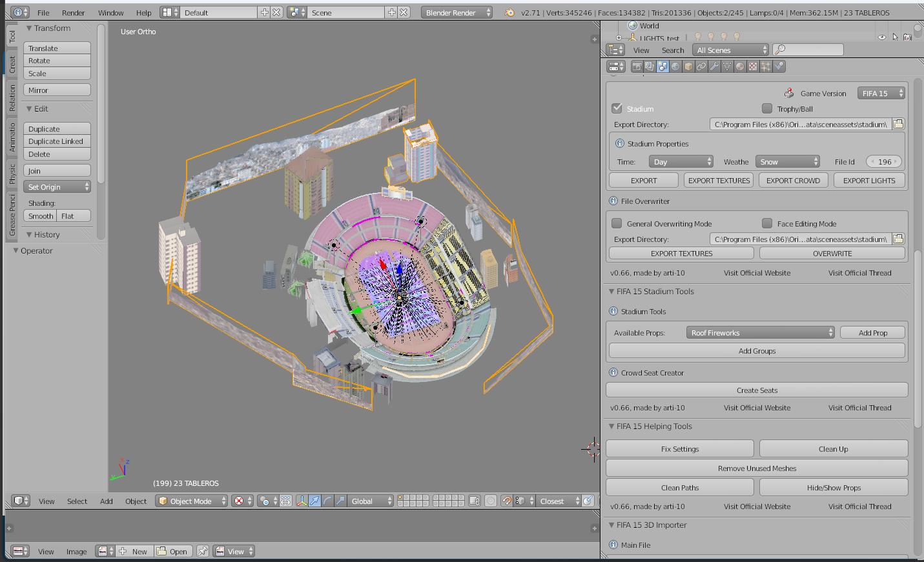Image resolution: width=924 pixels, height=562 pixels.
Task: Click folder icon beside File Overwriter Export Directory
Action: tap(898, 239)
